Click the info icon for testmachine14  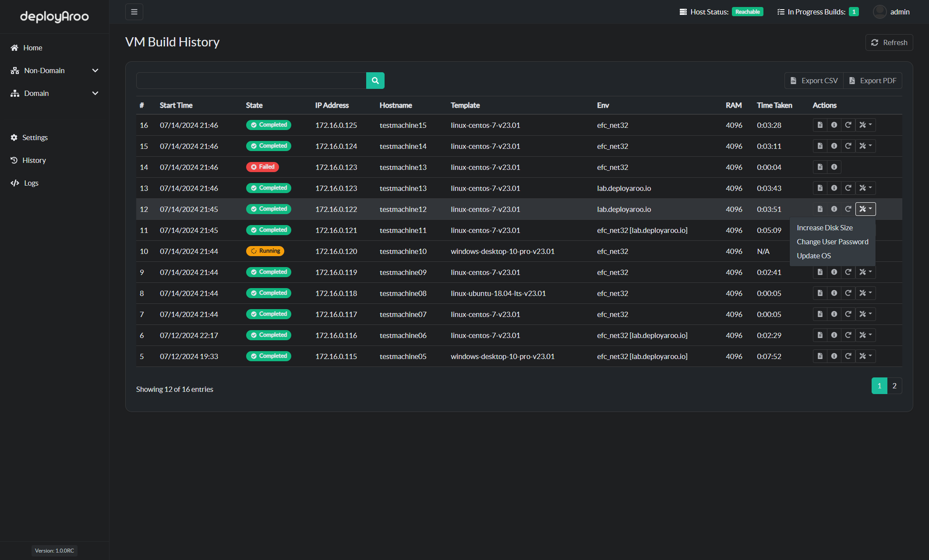(834, 146)
